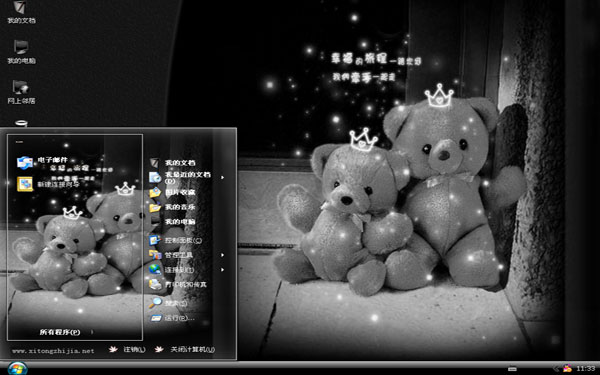Select 运行 in the Start menu
This screenshot has height=375, width=600.
[x=172, y=318]
